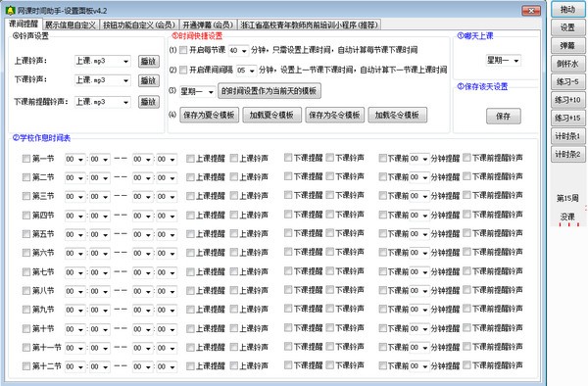
Task: Click the 第15周 week label
Action: 567,198
